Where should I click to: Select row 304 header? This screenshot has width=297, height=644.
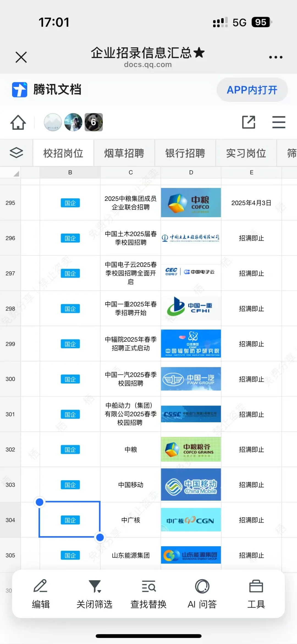click(10, 520)
